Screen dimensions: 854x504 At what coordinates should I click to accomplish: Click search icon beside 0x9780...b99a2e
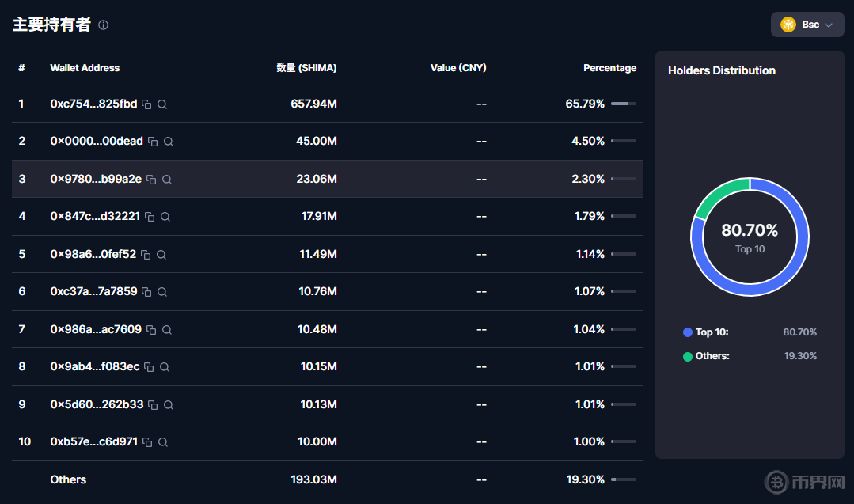point(167,180)
